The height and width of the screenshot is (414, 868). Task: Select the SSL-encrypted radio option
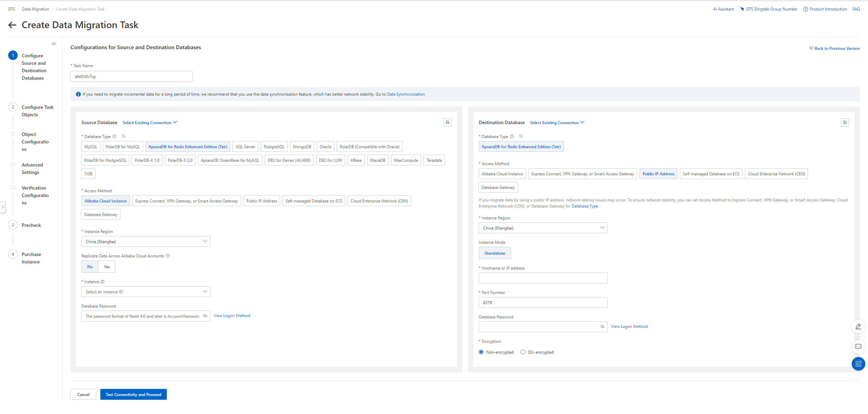pyautogui.click(x=523, y=352)
